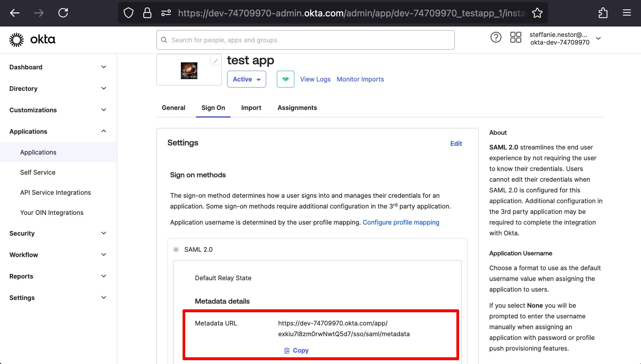Expand the Dashboard menu

click(x=58, y=67)
